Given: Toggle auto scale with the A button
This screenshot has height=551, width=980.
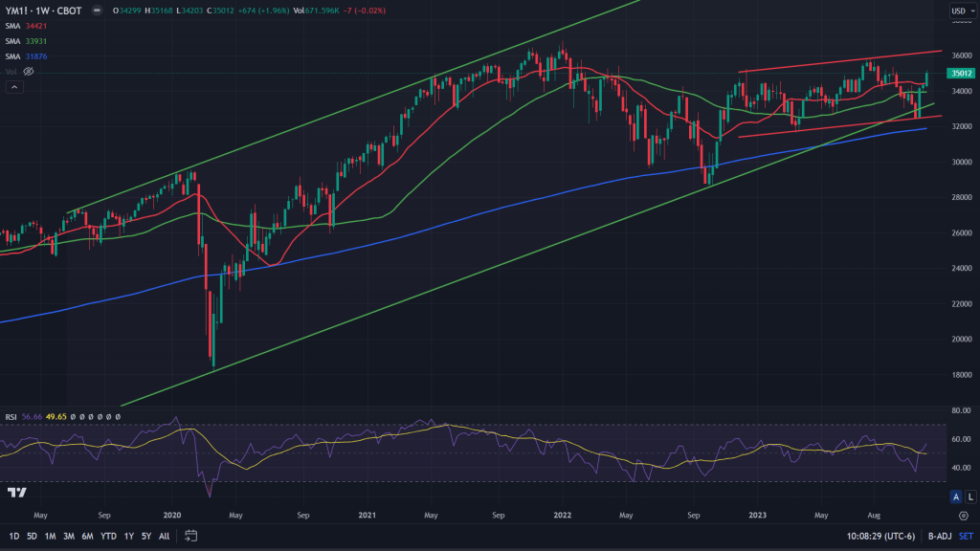Looking at the screenshot, I should pos(955,496).
